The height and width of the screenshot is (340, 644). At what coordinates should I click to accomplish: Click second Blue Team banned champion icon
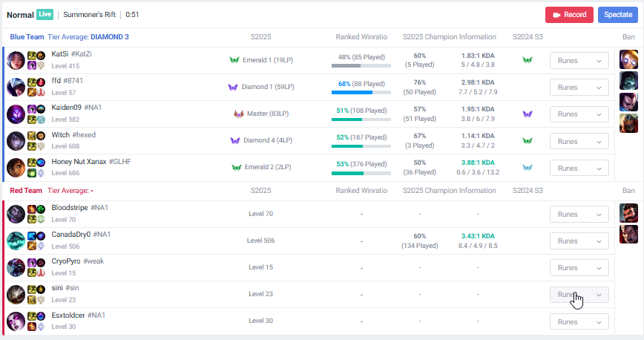pos(628,81)
